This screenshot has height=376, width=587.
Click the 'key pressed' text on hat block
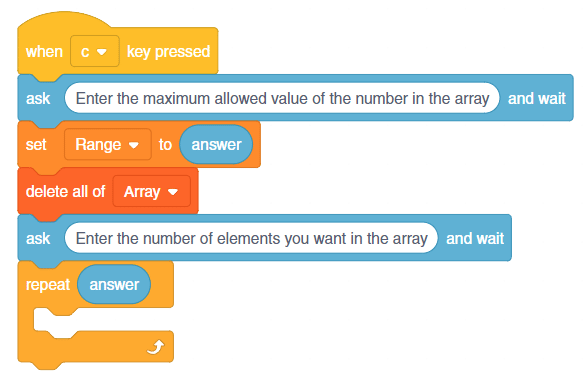tap(168, 52)
